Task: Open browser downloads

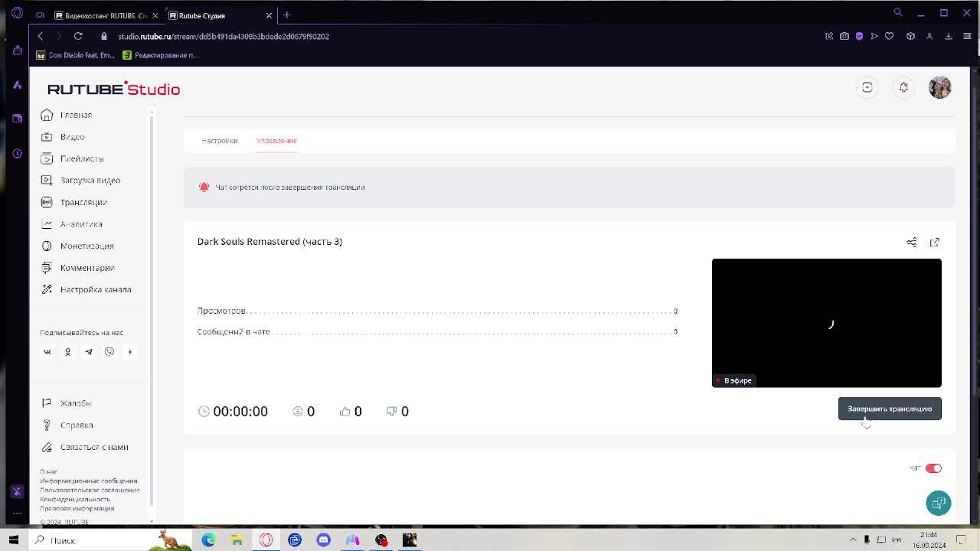Action: [948, 36]
